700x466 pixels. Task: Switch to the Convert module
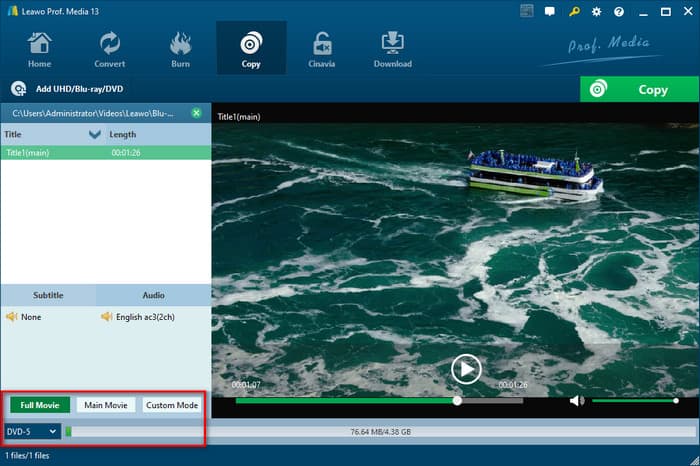click(109, 50)
